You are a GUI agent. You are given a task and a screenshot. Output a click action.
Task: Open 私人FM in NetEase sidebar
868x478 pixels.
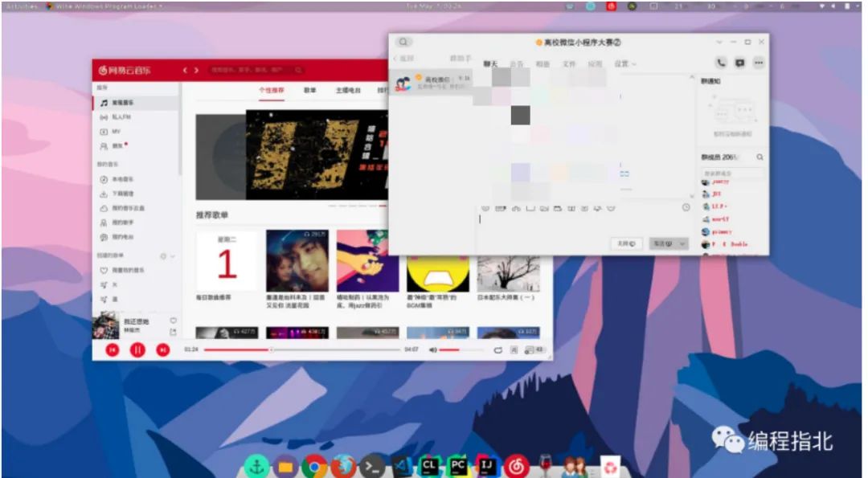point(136,117)
